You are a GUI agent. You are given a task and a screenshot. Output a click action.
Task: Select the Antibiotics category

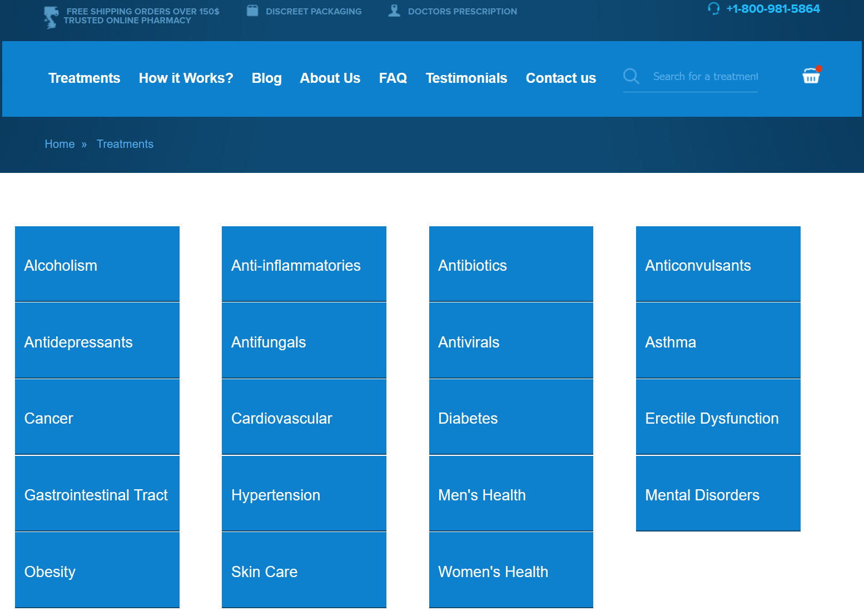(x=510, y=265)
